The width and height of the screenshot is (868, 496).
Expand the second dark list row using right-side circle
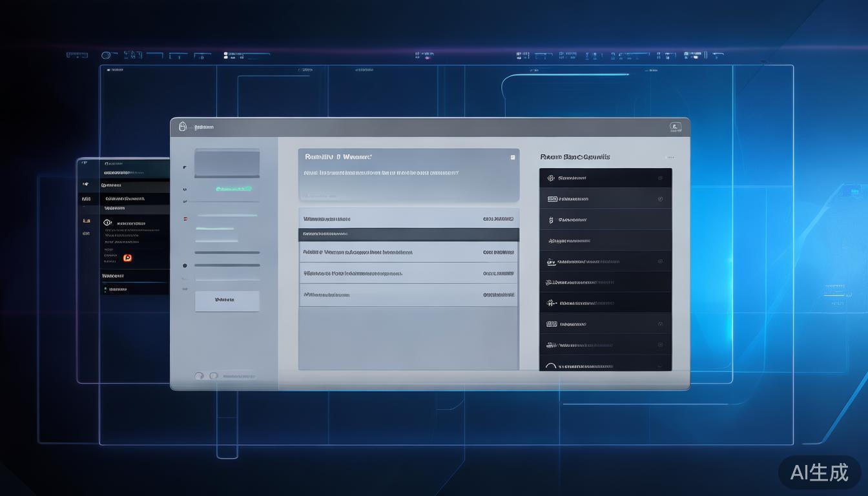(660, 199)
